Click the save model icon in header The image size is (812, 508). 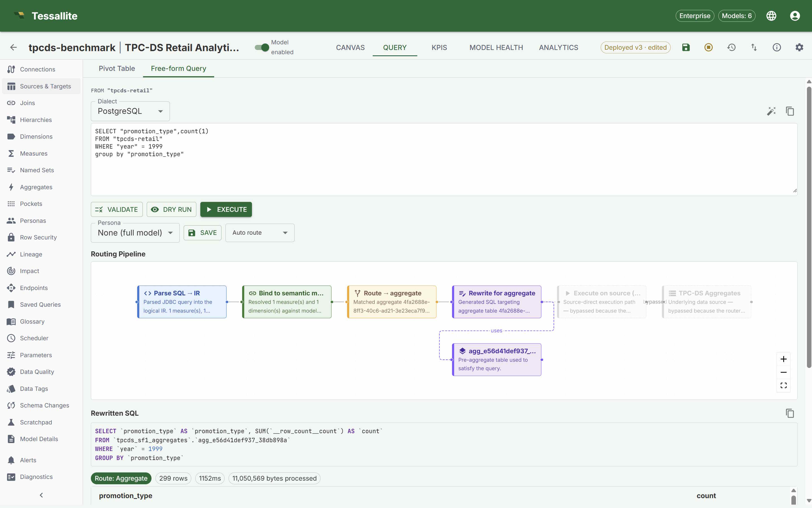tap(686, 47)
